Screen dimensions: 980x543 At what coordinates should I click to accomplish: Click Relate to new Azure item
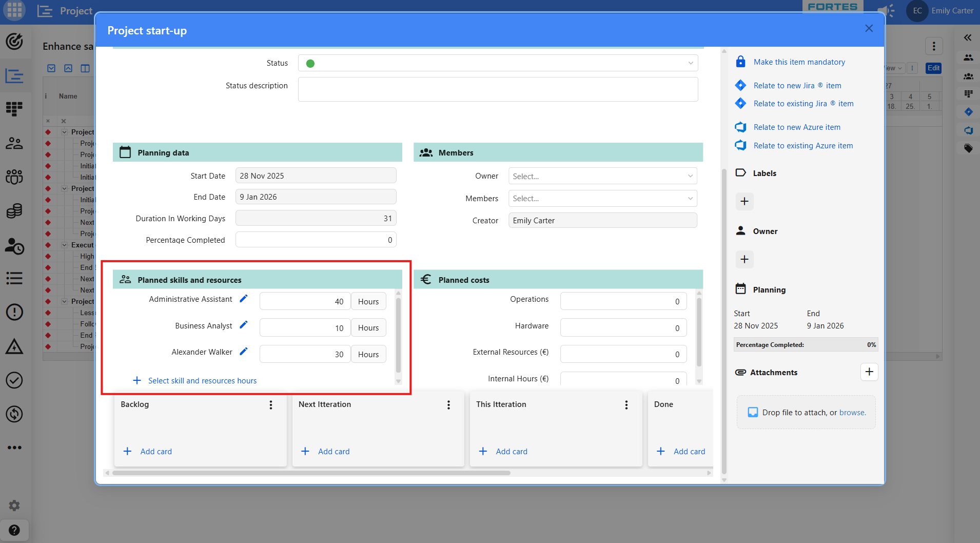[x=797, y=127]
